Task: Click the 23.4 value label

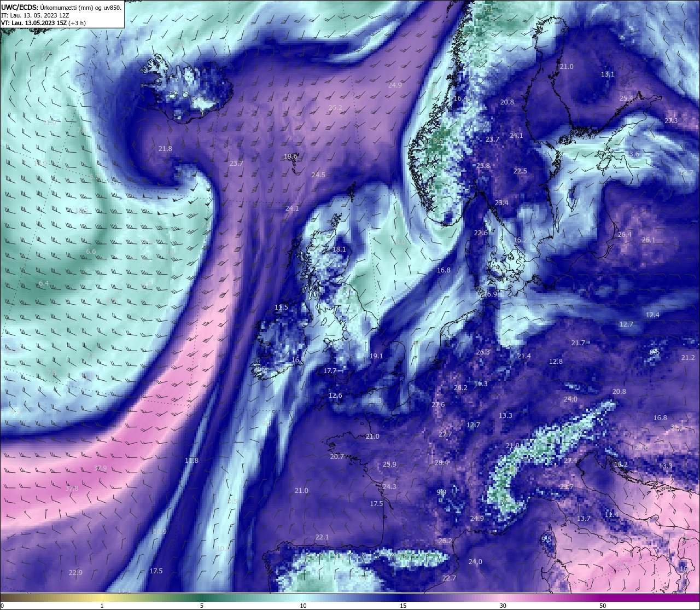Action: point(501,203)
